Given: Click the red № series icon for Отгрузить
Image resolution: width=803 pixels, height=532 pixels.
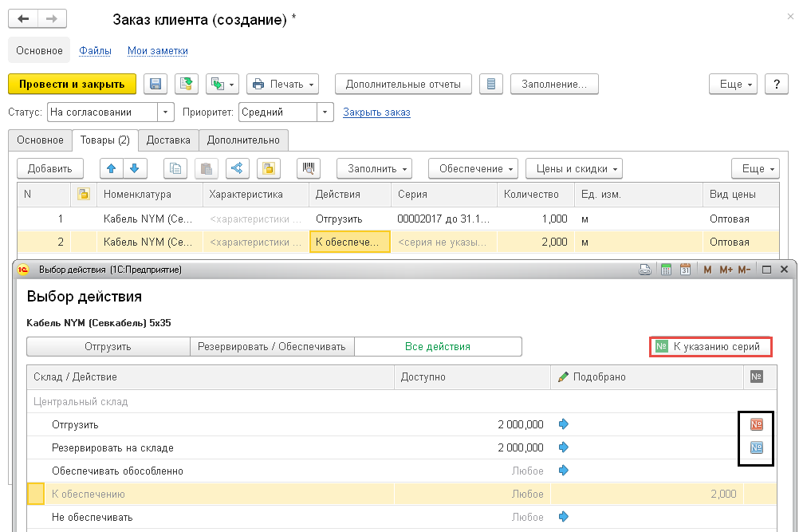Looking at the screenshot, I should 757,424.
